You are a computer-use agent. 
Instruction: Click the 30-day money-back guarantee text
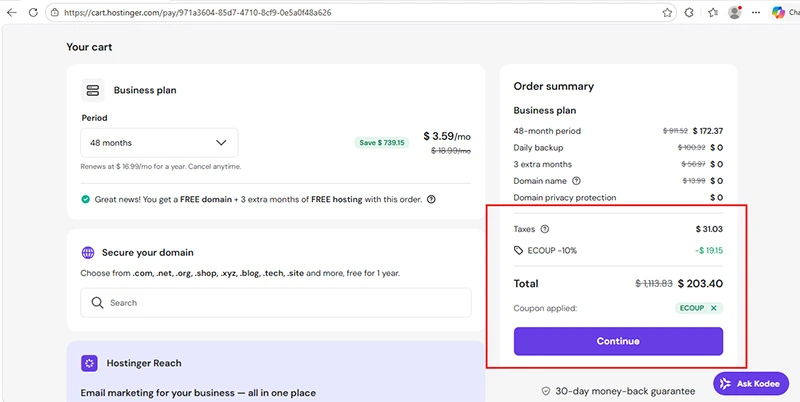click(x=625, y=391)
